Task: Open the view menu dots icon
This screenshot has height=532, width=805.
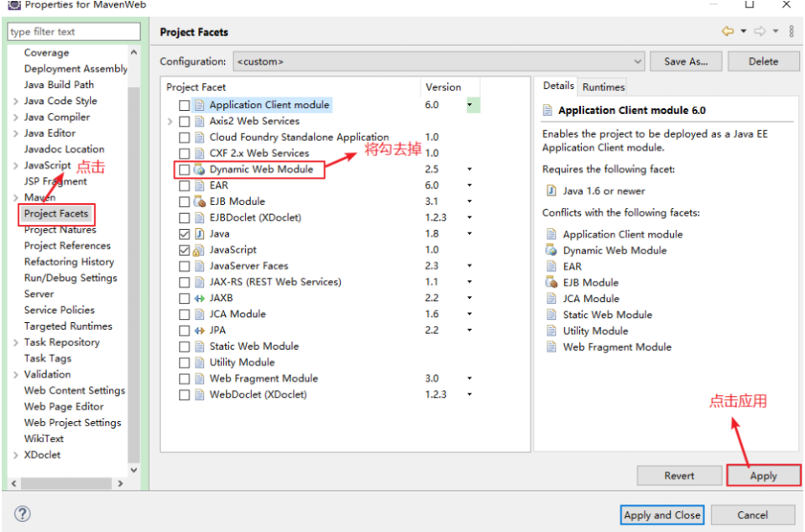Action: 791,31
